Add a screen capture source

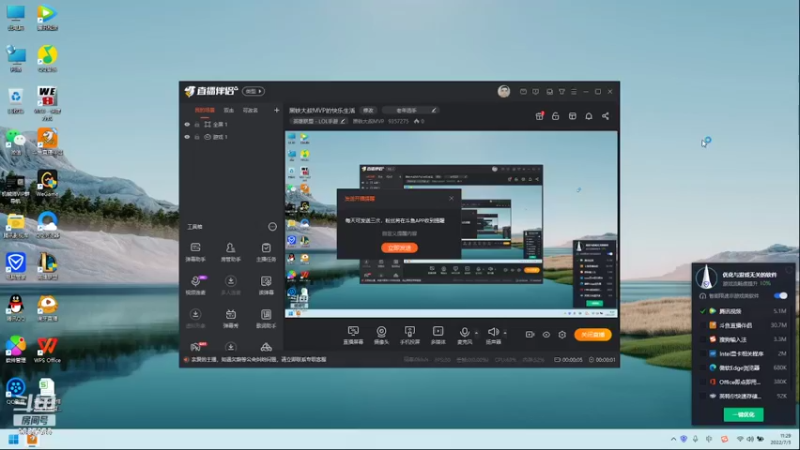pos(353,335)
